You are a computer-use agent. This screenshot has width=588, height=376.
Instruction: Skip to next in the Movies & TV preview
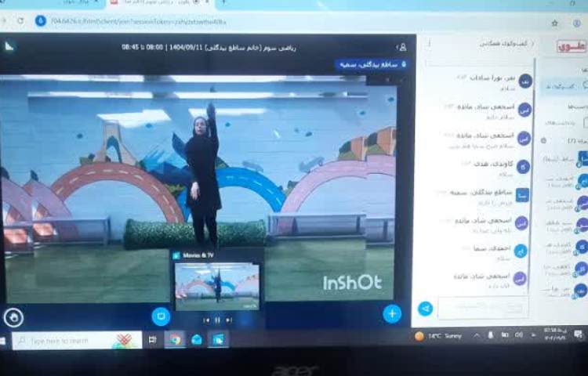coord(229,320)
